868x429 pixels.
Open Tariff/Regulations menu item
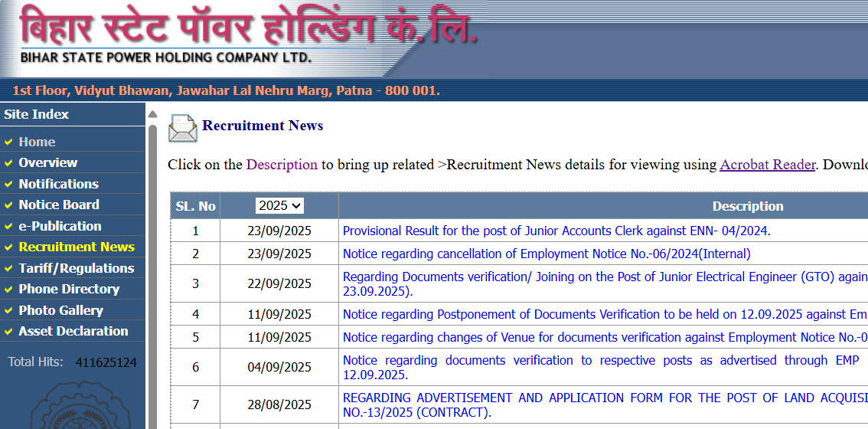tap(76, 268)
